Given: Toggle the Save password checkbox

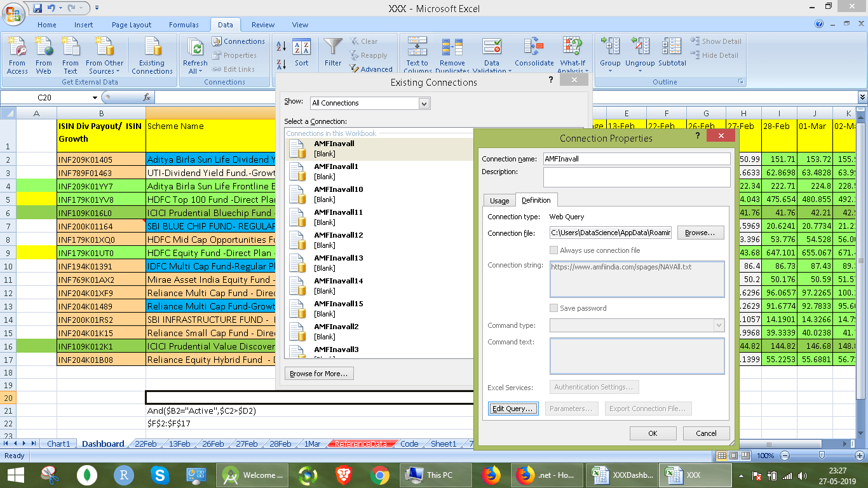Looking at the screenshot, I should click(554, 308).
